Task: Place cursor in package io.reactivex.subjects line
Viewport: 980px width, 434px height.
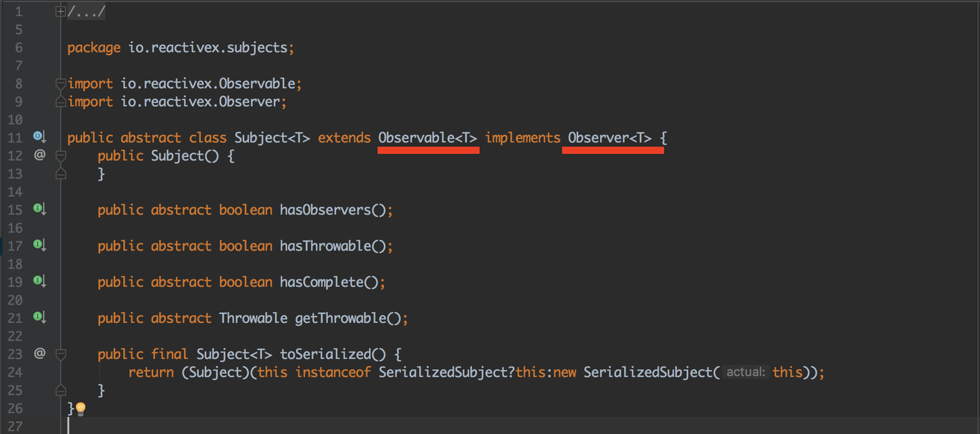Action: [181, 48]
